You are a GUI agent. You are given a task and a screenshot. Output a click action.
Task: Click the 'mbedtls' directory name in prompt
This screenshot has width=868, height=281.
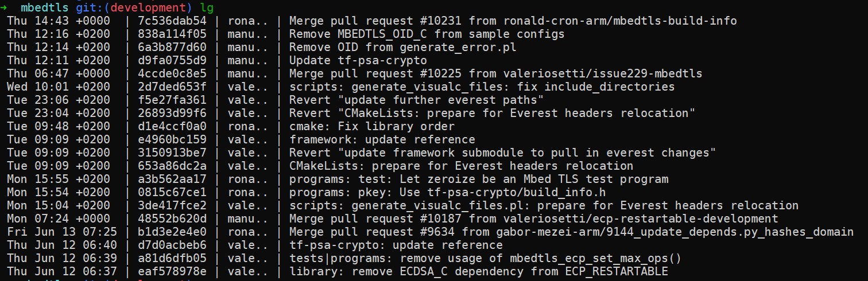coord(44,8)
